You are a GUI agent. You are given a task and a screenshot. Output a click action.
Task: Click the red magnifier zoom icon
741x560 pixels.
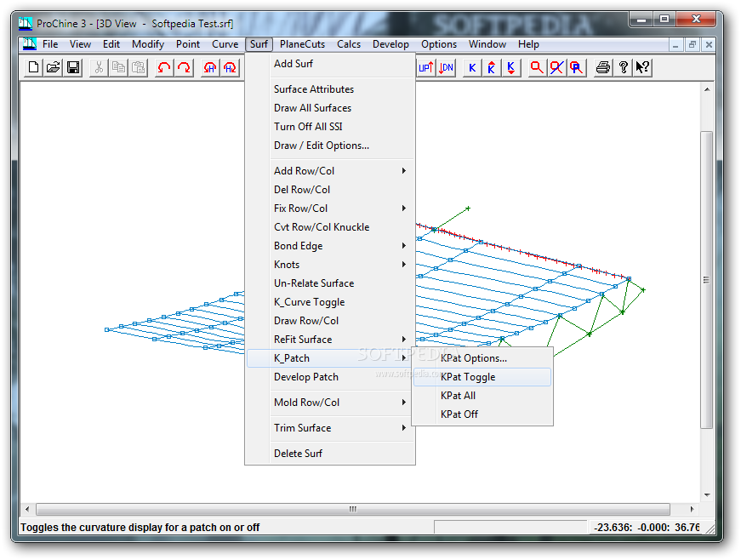pyautogui.click(x=537, y=67)
